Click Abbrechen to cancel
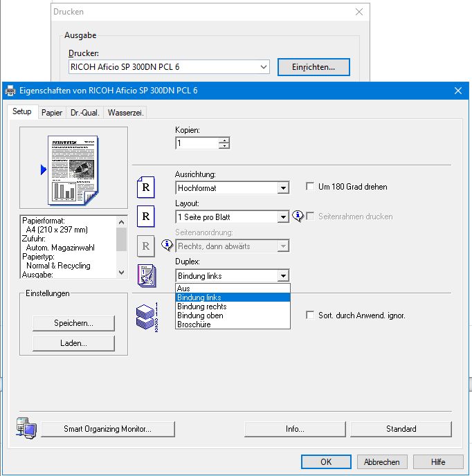 point(382,461)
